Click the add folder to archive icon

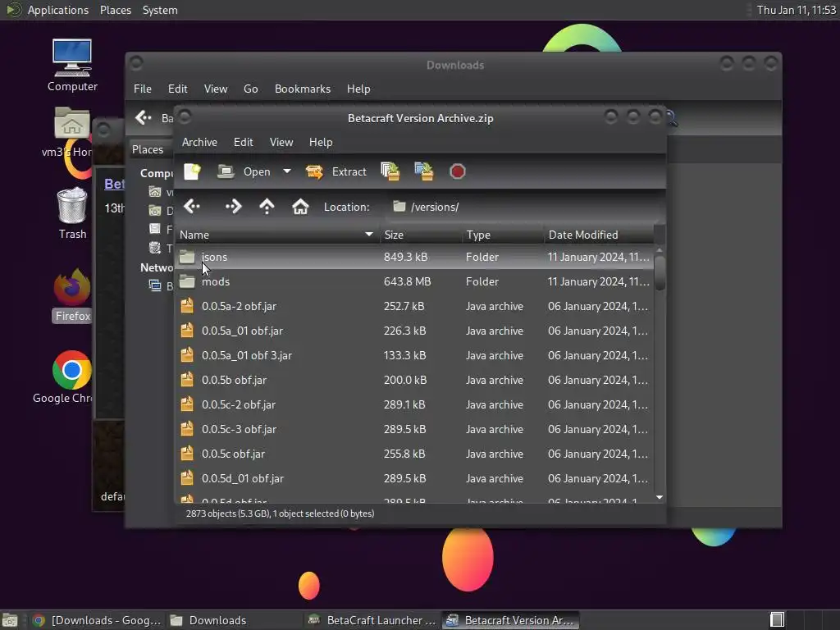(x=424, y=171)
